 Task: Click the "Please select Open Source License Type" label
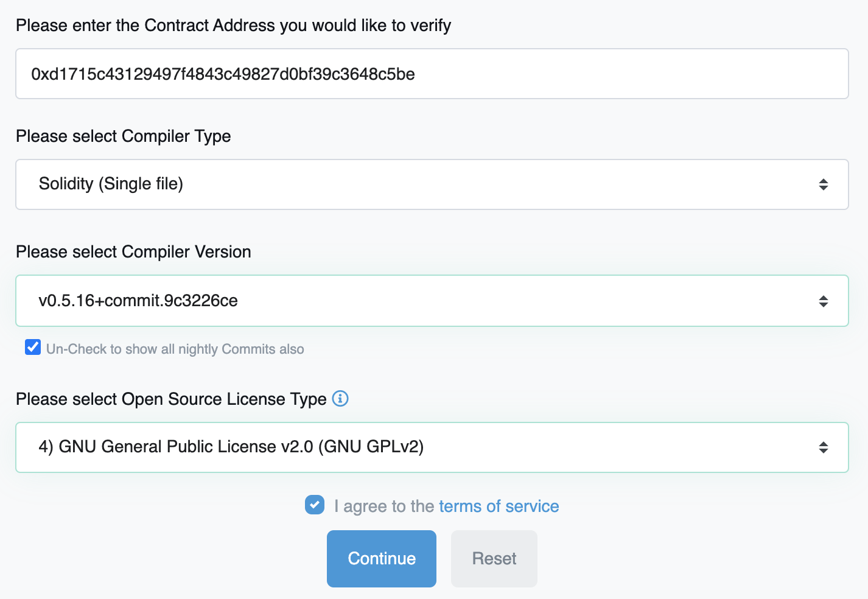(x=171, y=399)
